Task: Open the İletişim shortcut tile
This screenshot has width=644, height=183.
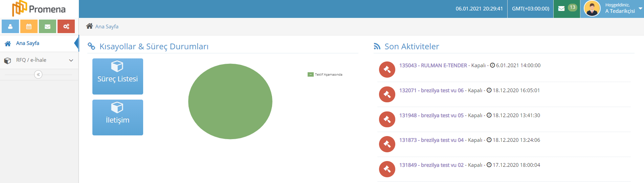Action: [118, 117]
